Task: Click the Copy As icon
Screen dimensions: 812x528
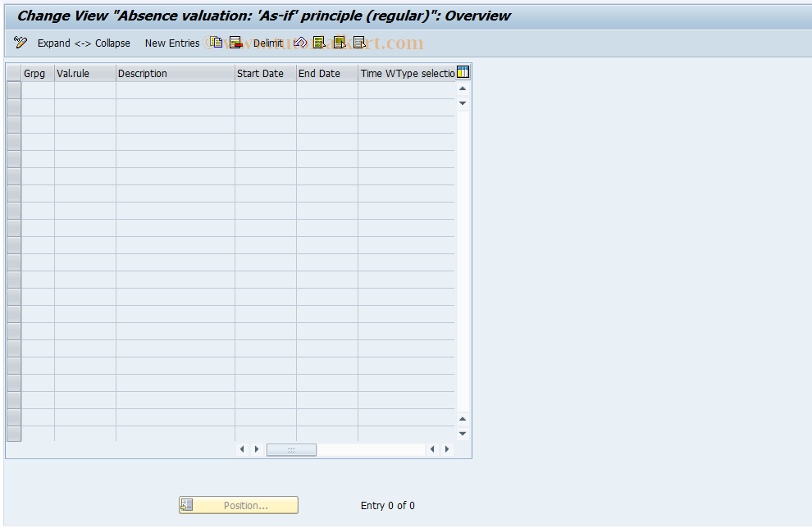Action: click(x=217, y=43)
